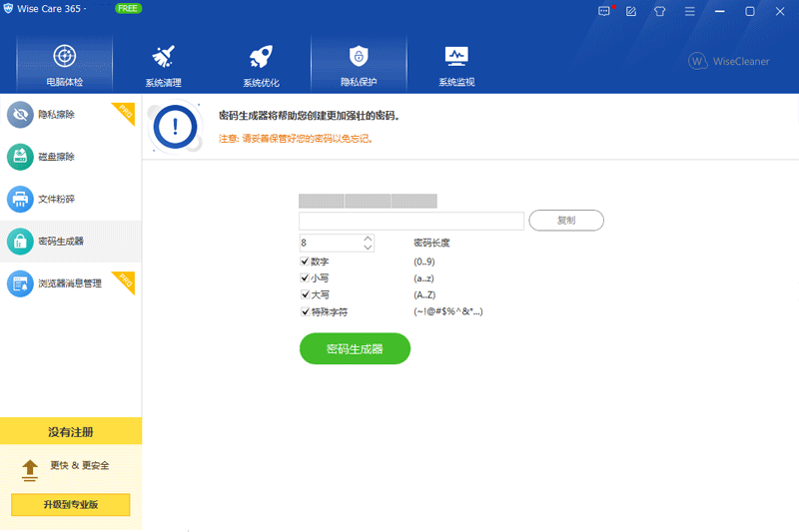Screen dimensions: 799x532
Task: Select 隐私擦除 in the sidebar
Action: 56,115
